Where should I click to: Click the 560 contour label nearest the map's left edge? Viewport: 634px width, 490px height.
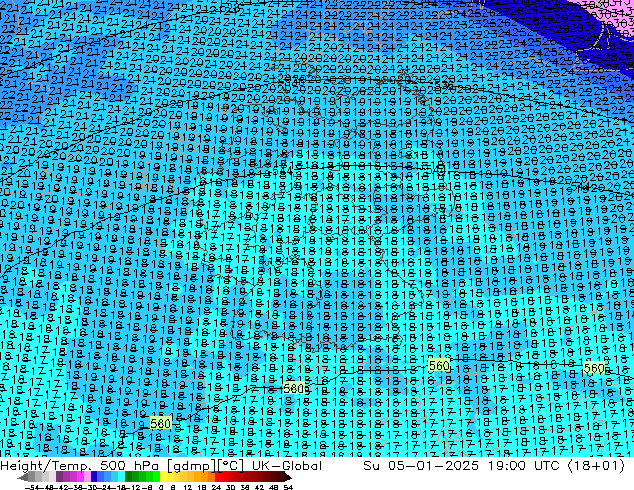(161, 424)
